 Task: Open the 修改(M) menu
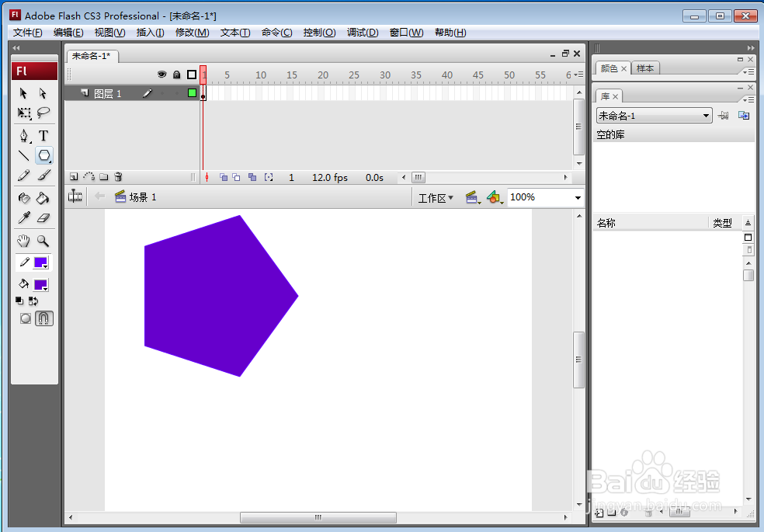pyautogui.click(x=192, y=33)
